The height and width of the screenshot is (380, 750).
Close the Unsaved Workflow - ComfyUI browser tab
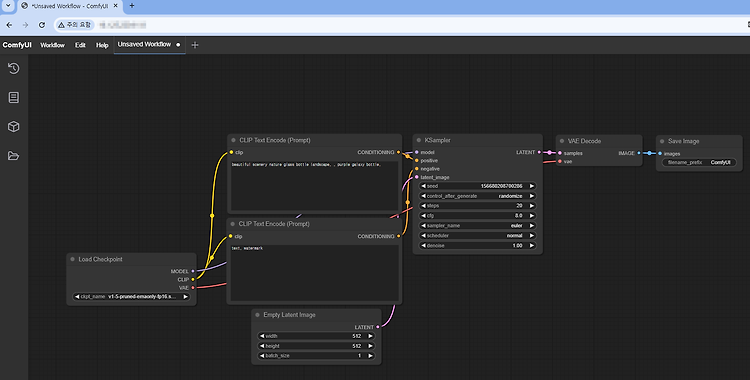115,6
